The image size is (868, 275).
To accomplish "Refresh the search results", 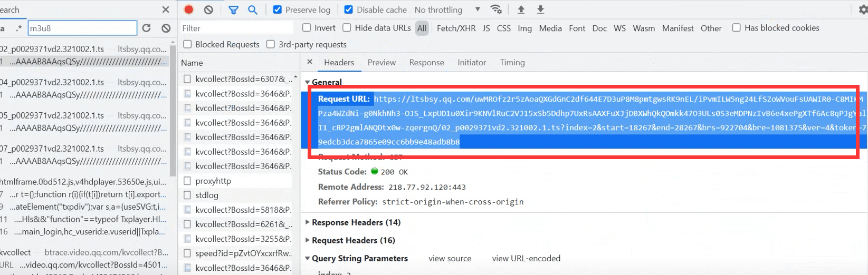I will (147, 28).
